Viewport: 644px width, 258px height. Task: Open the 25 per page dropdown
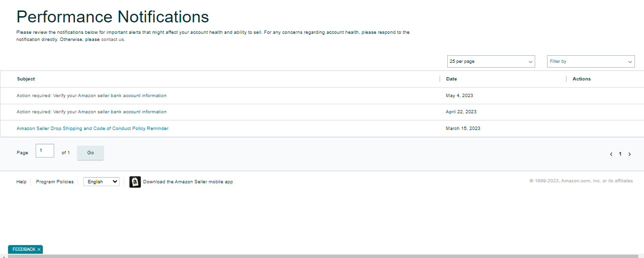(491, 61)
